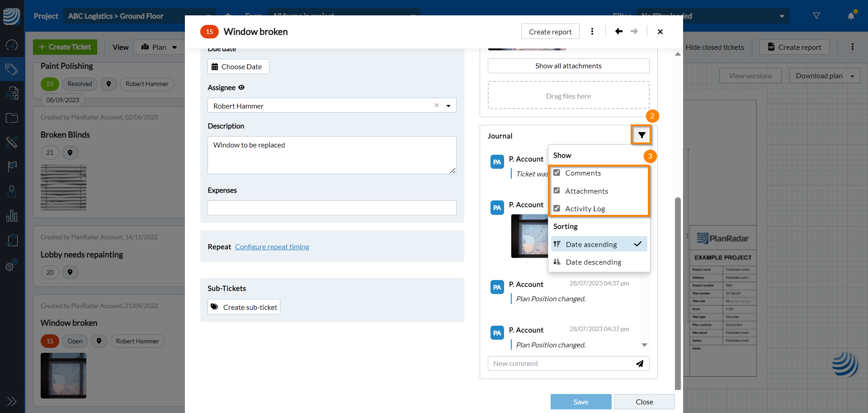
Task: Uncheck the Comments option under Show
Action: click(557, 172)
